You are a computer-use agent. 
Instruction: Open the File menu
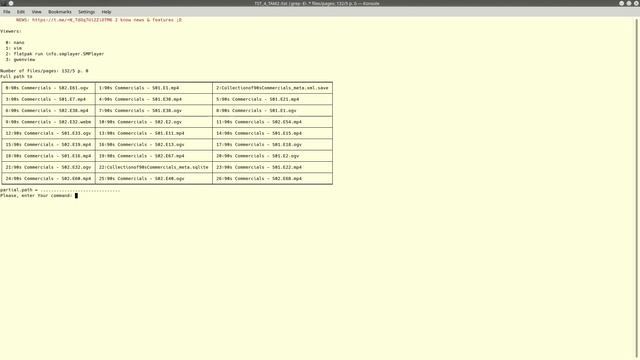(7, 12)
